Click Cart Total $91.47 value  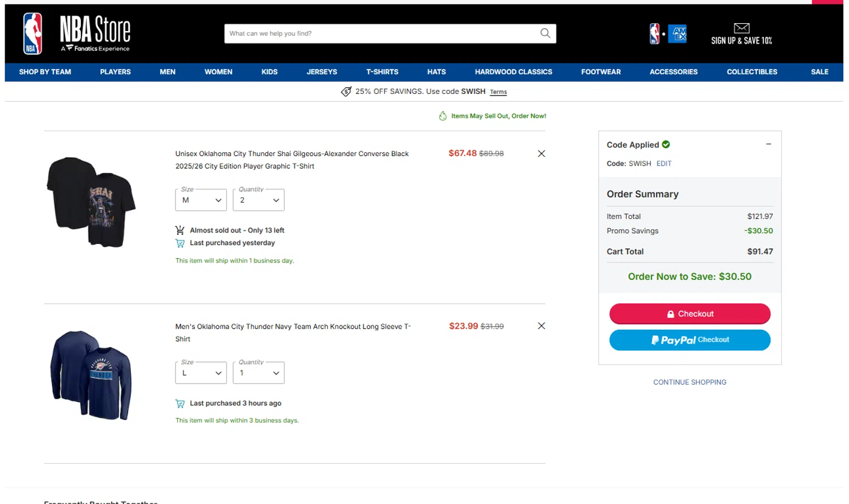[x=760, y=252]
